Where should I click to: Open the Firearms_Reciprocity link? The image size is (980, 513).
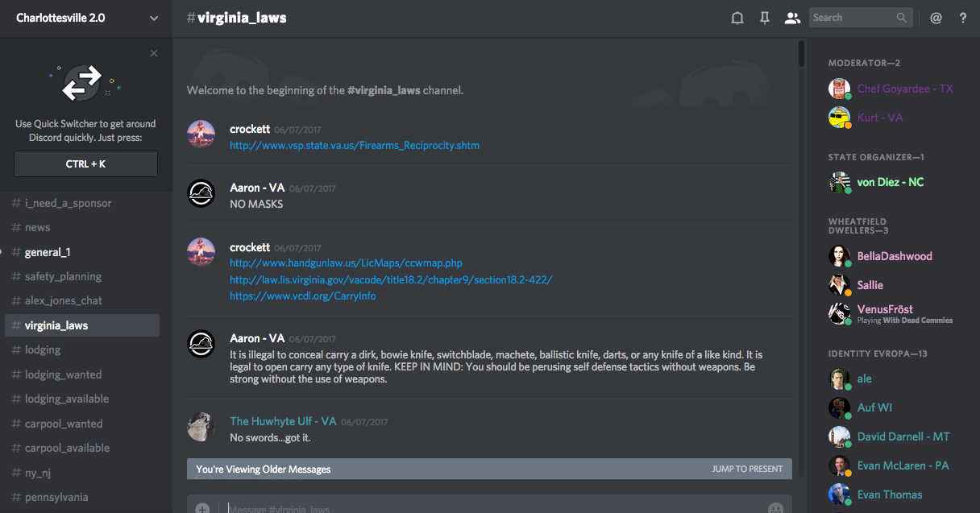coord(355,146)
